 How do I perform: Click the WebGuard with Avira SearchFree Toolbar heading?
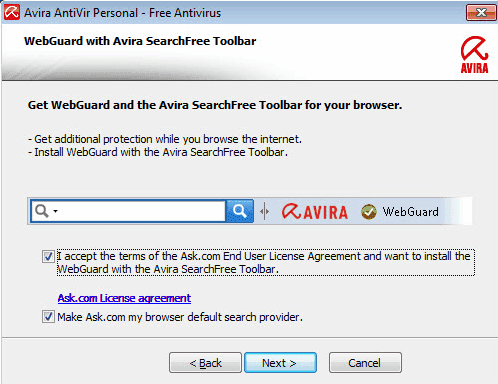[x=140, y=41]
